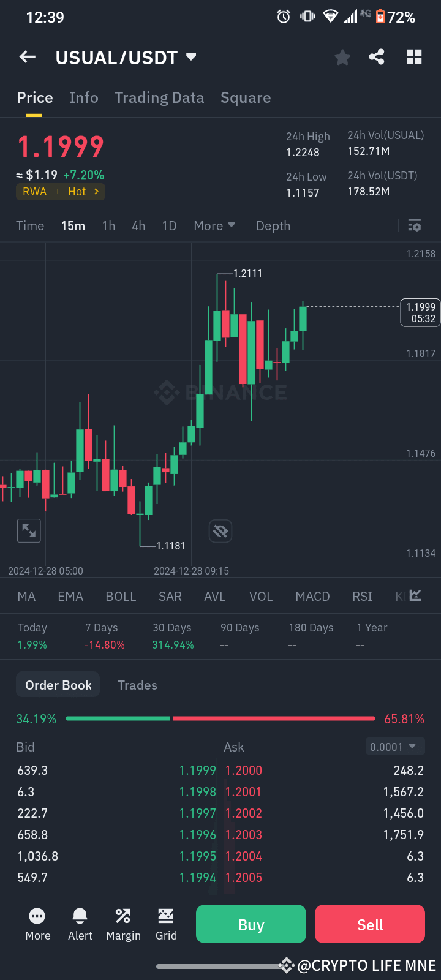Switch to the Trading Data tab

point(159,97)
